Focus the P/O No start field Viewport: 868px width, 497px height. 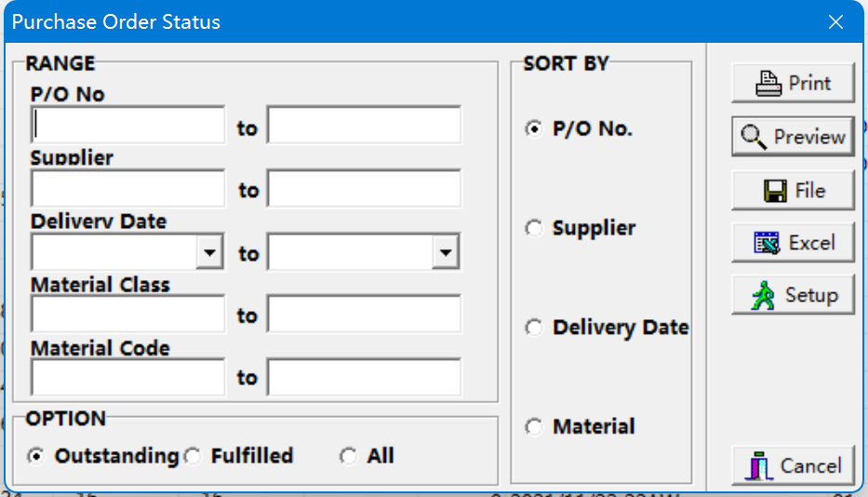[127, 125]
